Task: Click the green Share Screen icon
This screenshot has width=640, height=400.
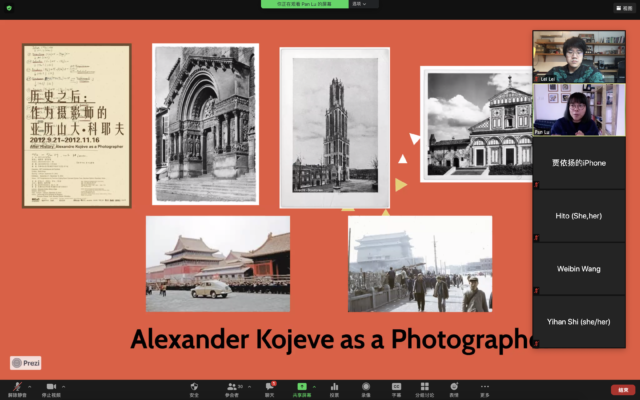Action: [x=302, y=386]
